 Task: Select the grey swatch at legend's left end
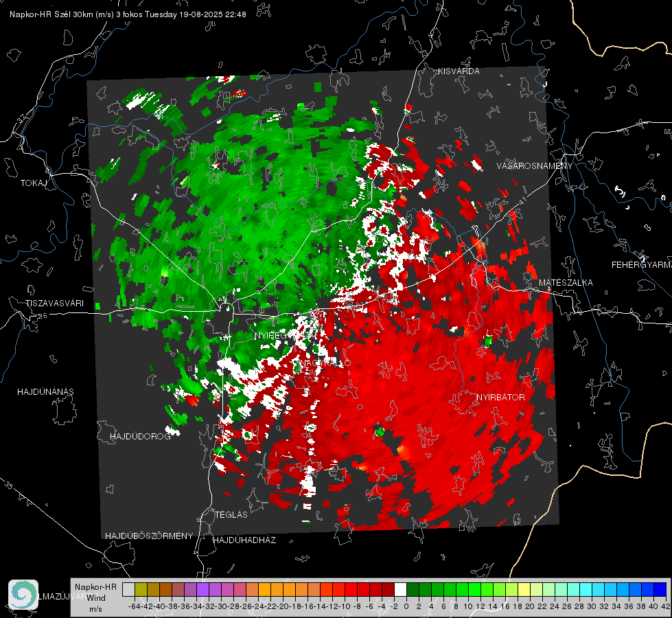click(x=128, y=589)
